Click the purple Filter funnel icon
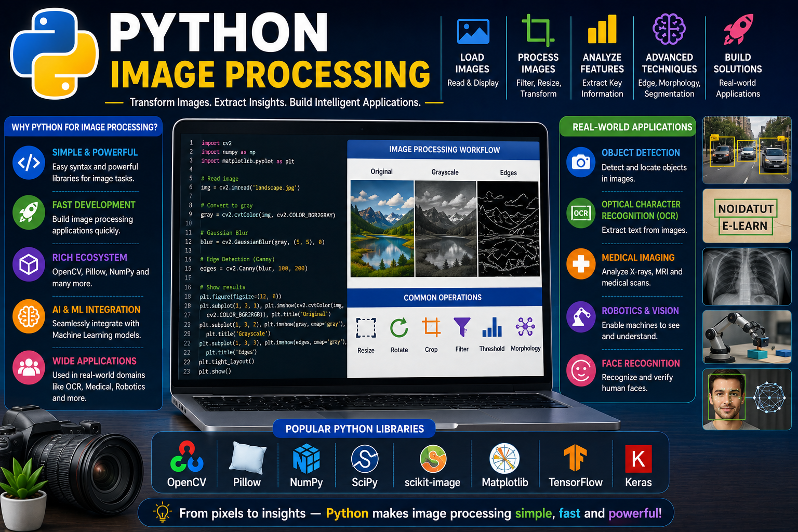The width and height of the screenshot is (798, 532). tap(462, 327)
